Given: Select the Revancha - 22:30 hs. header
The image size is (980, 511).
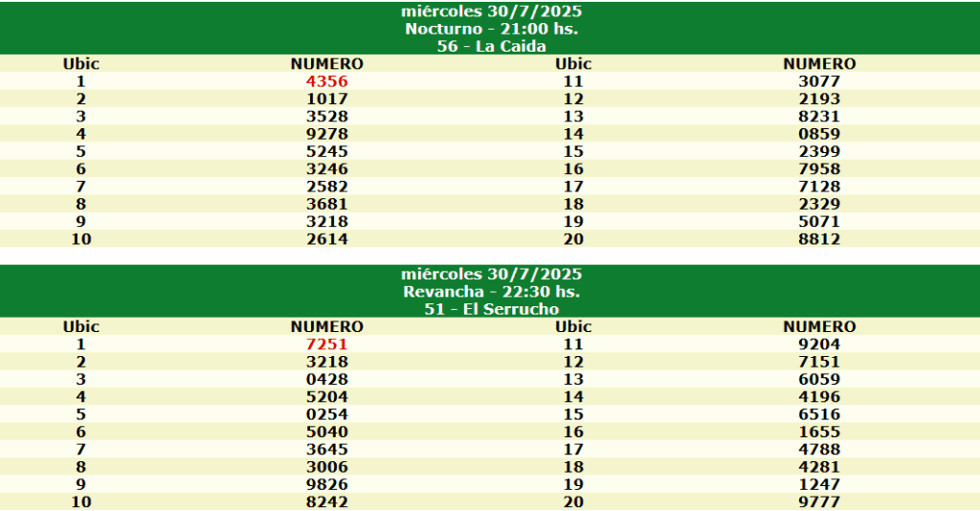Looking at the screenshot, I should 492,292.
